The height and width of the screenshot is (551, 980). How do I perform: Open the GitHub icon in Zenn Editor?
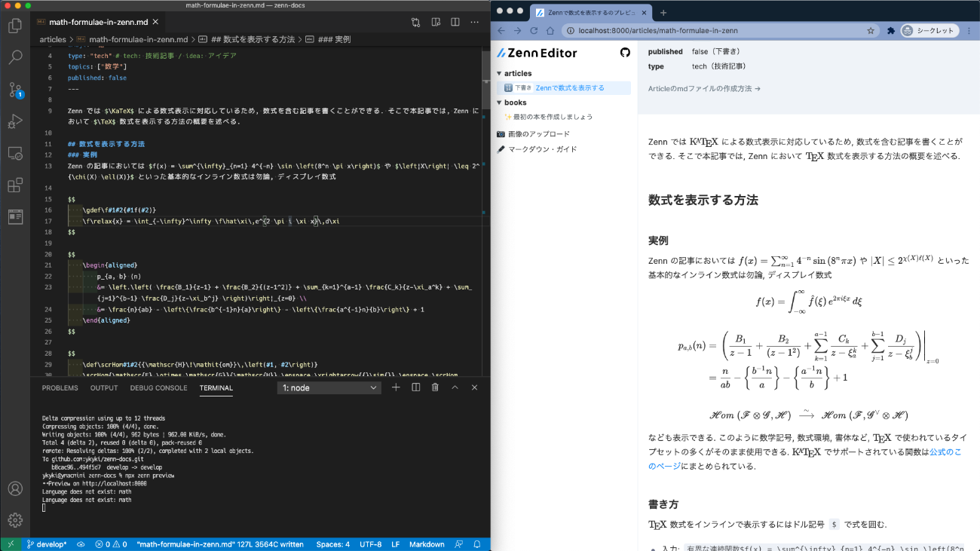625,52
